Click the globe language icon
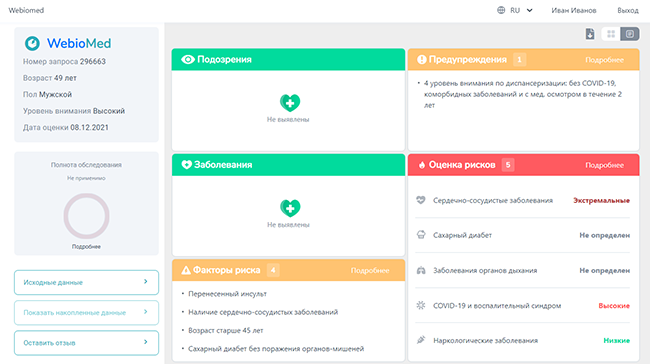 click(501, 10)
